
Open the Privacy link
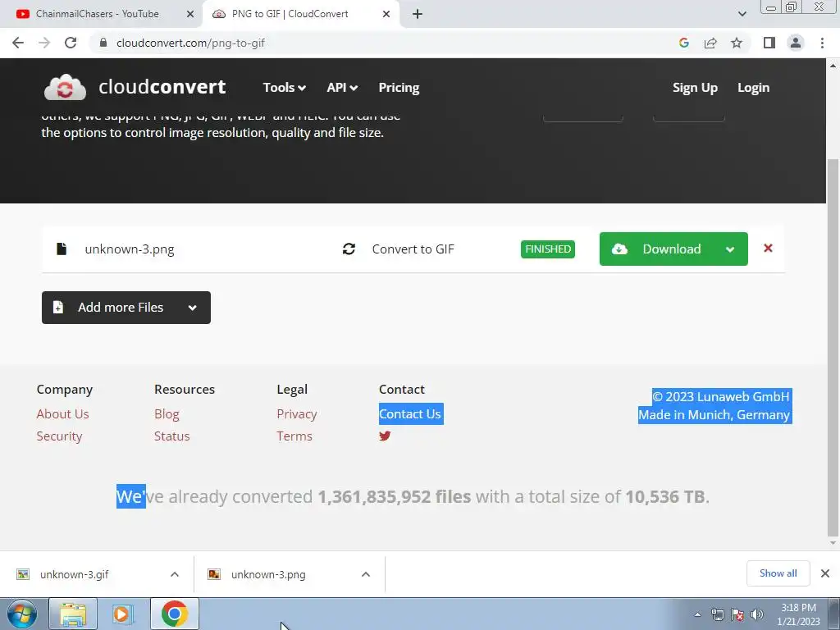[297, 414]
